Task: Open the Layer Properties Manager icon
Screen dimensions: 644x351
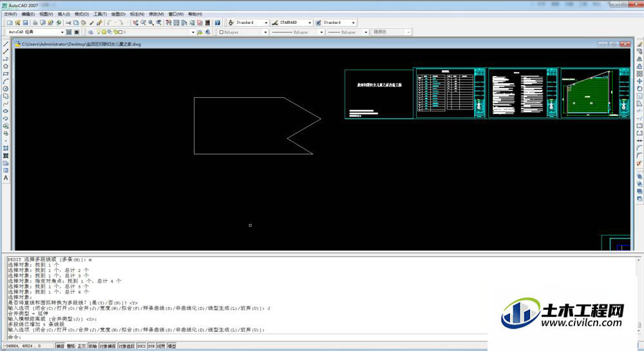Action: tap(91, 32)
